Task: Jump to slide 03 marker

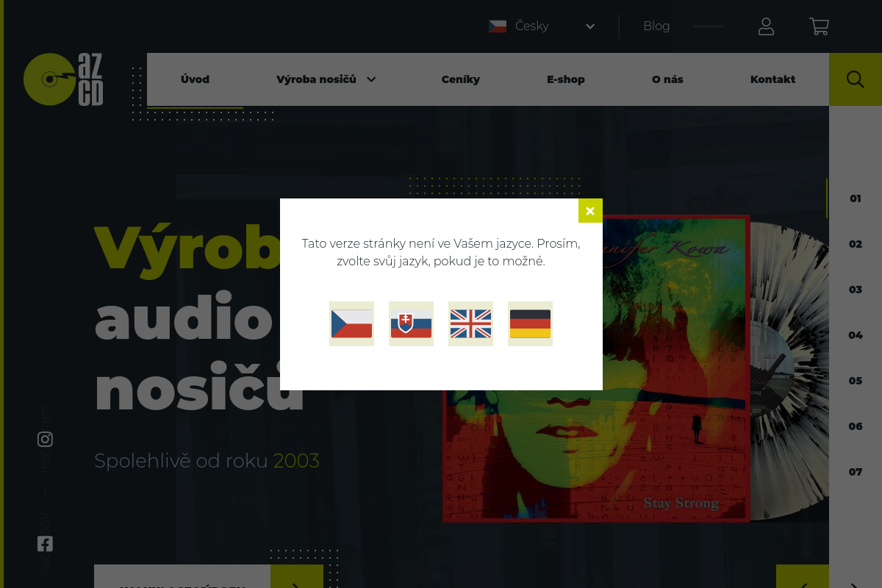Action: point(856,290)
